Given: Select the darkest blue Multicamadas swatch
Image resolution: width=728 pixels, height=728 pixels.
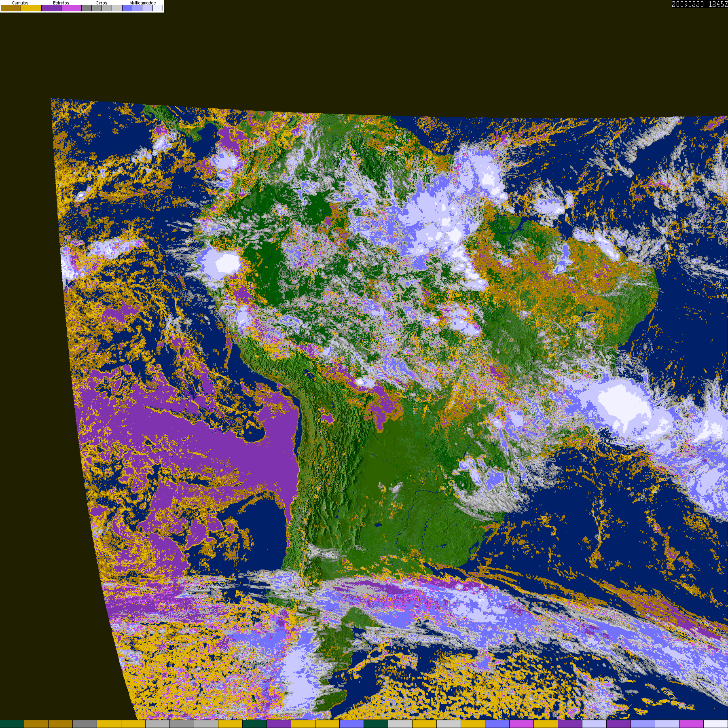Looking at the screenshot, I should 127,8.
